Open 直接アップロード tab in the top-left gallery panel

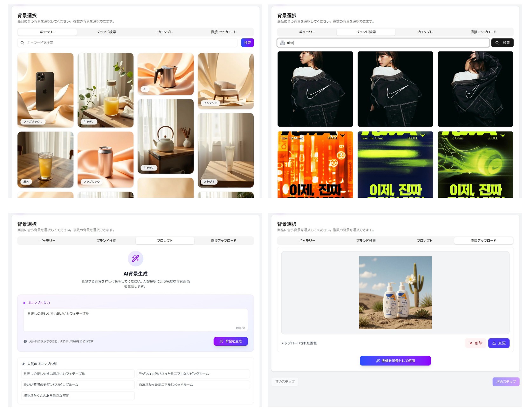coord(224,32)
